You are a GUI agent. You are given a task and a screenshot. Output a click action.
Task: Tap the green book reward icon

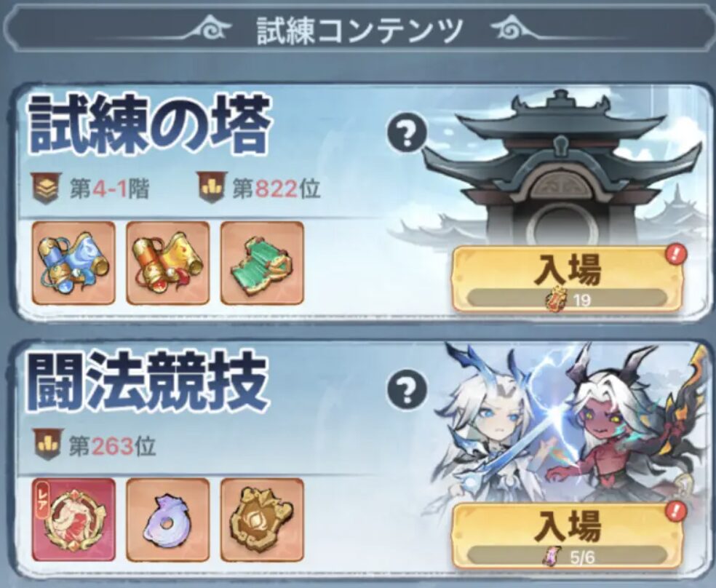point(262,263)
